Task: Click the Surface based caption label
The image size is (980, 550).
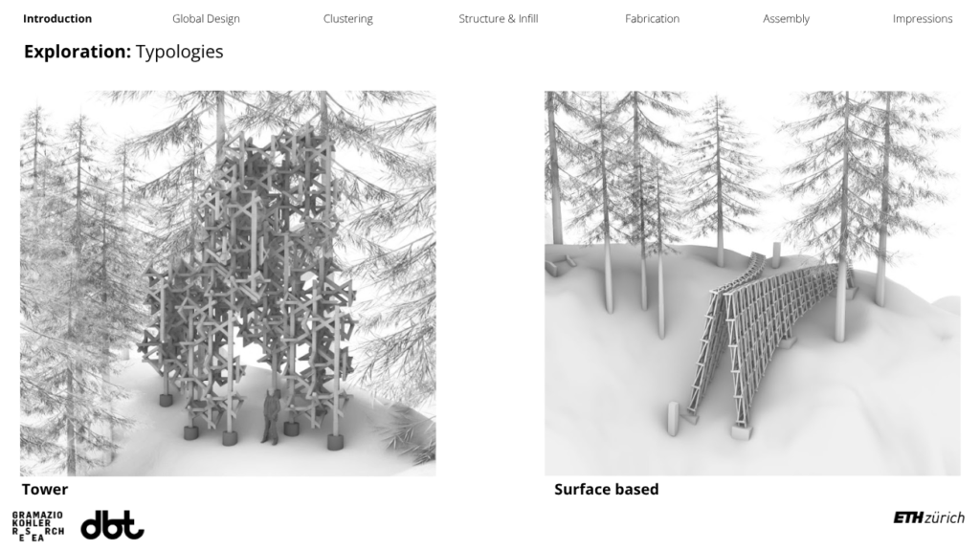Action: pos(606,490)
